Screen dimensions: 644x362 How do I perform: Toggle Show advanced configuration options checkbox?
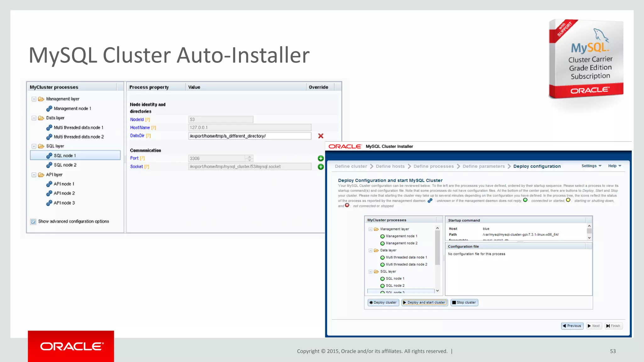[33, 222]
